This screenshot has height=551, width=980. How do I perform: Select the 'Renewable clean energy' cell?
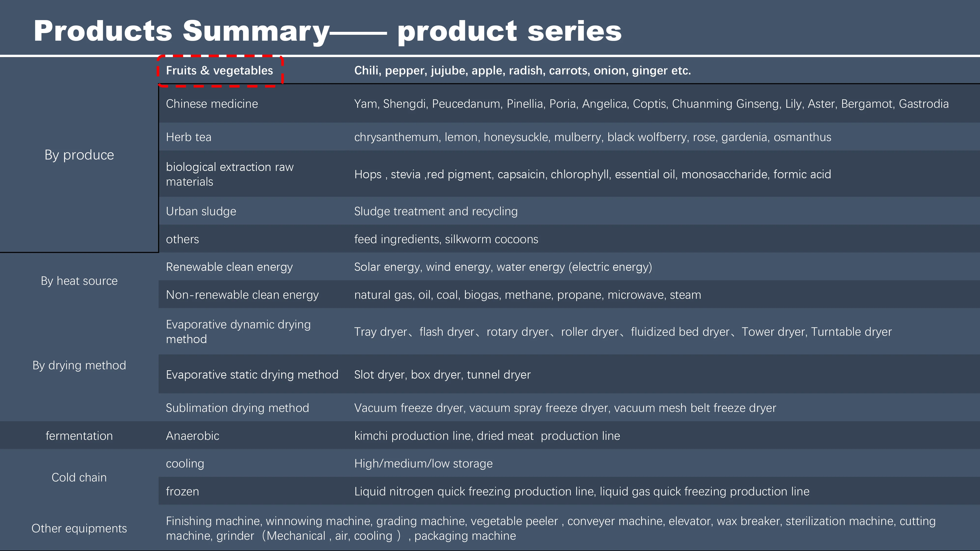click(x=229, y=267)
